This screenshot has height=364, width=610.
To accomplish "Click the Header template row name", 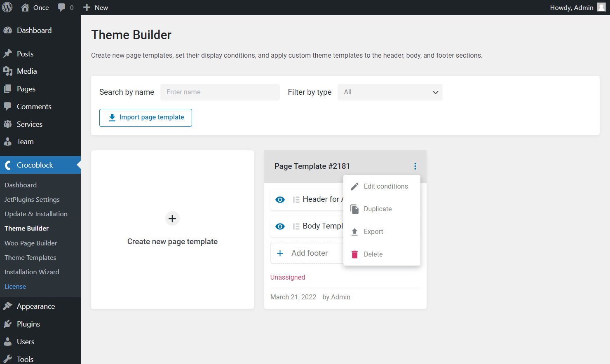I will (323, 199).
